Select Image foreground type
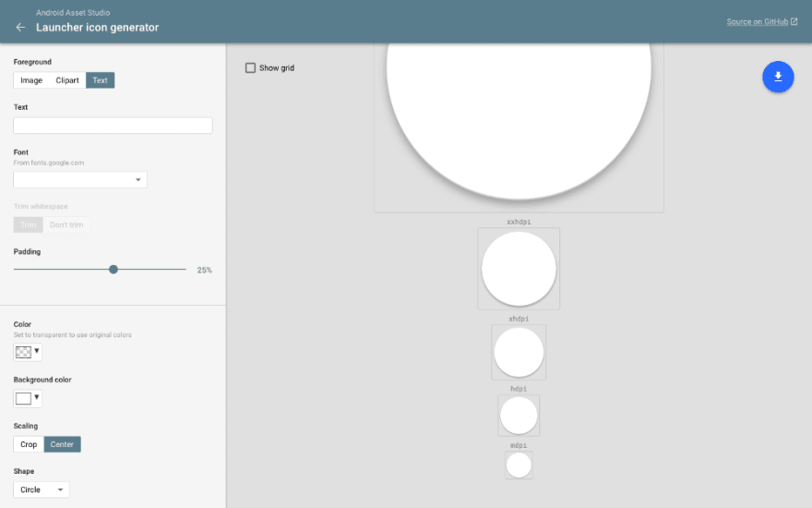This screenshot has width=812, height=508. point(31,80)
